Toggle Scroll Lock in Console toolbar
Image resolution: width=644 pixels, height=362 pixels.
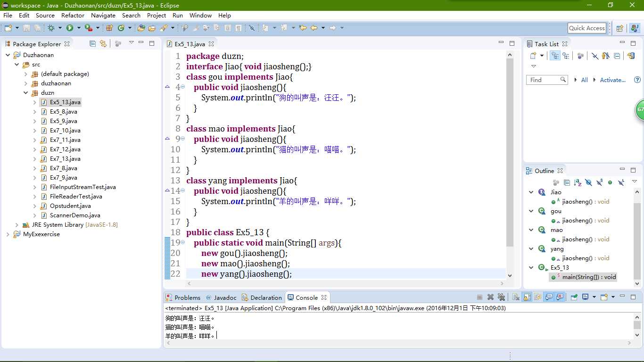pos(527,297)
